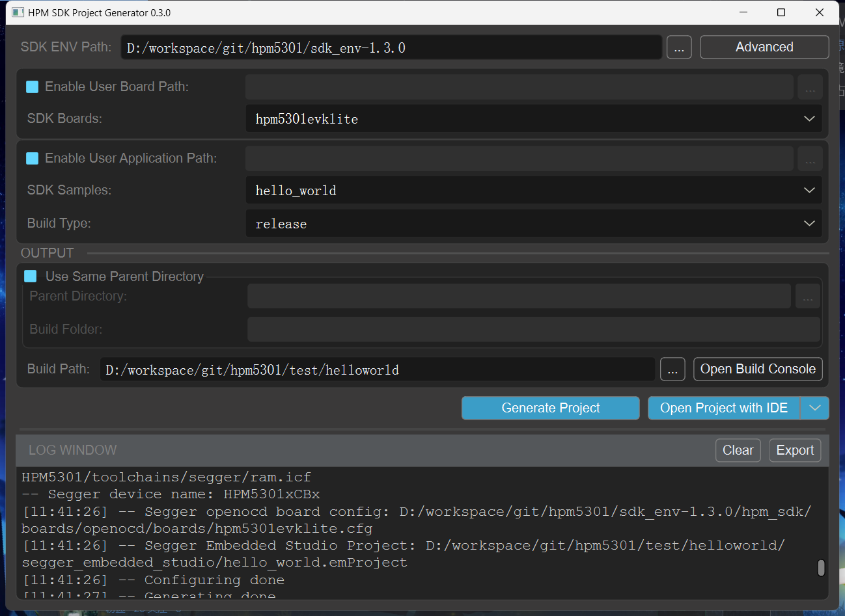Click the log window scrollbar handle
The height and width of the screenshot is (616, 845).
coord(821,568)
